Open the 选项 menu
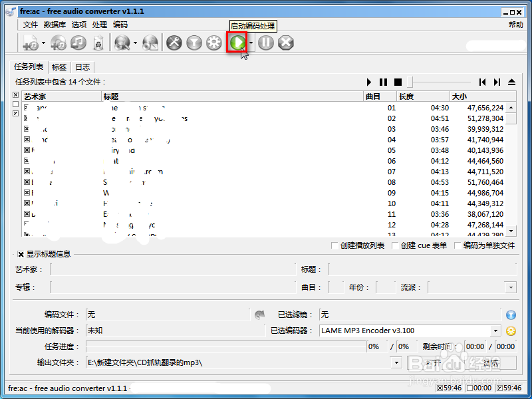This screenshot has height=399, width=532. click(x=79, y=24)
